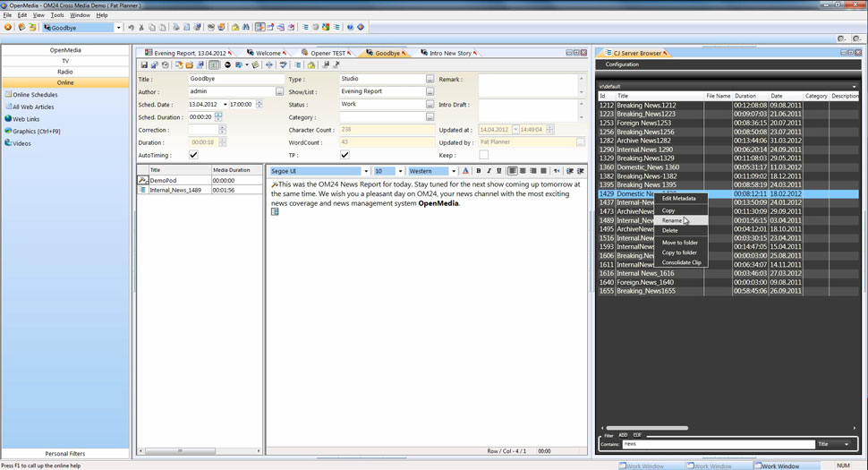This screenshot has width=868, height=470.
Task: Uncheck the AutoTiming checkbox
Action: (194, 155)
